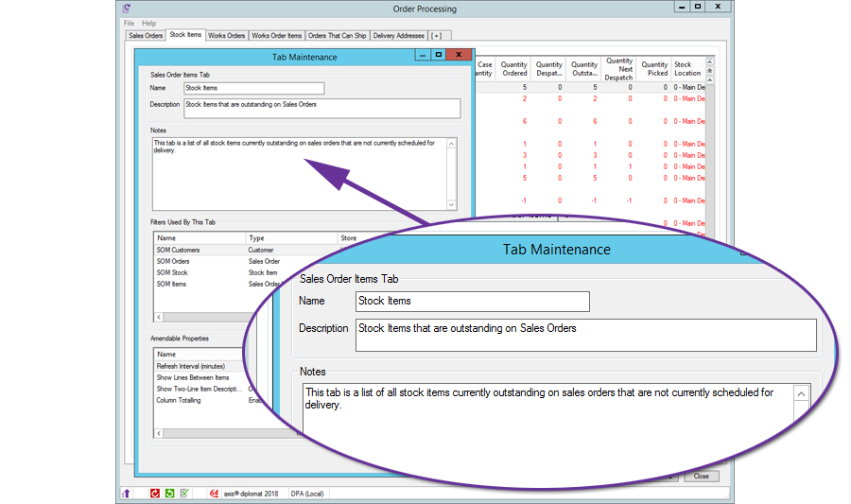Click the grid page-up double arrow button
This screenshot has height=504, width=851.
pos(709,71)
